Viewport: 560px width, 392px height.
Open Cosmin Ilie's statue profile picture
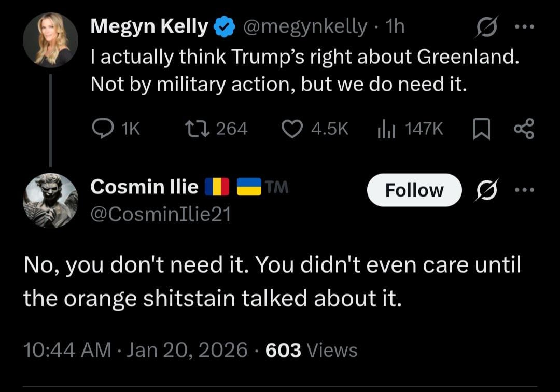(x=51, y=201)
